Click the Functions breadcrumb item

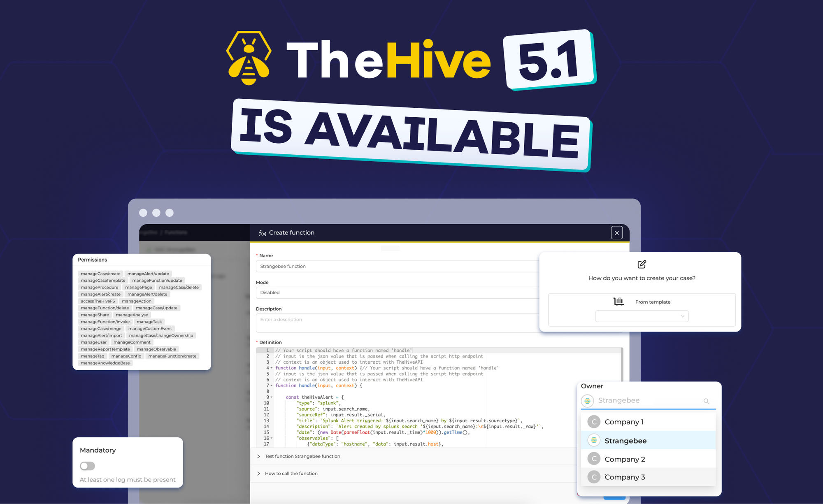(176, 232)
